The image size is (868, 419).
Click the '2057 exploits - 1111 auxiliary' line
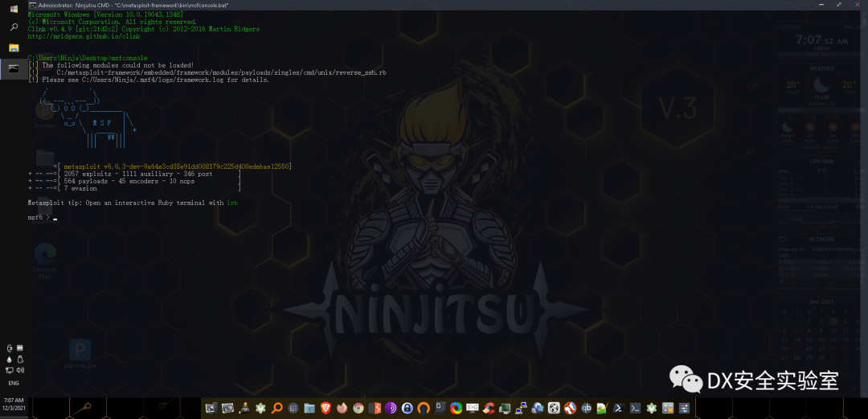138,174
